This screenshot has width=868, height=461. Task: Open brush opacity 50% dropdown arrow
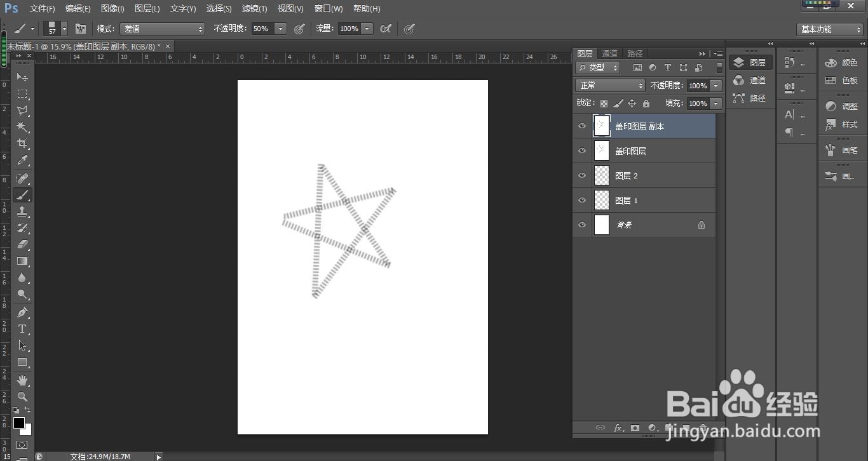[281, 29]
